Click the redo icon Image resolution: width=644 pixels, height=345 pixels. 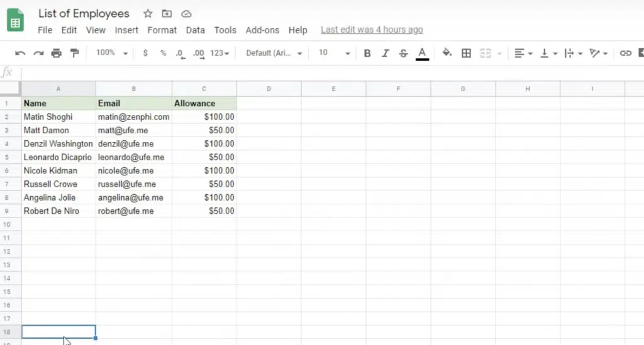point(38,53)
